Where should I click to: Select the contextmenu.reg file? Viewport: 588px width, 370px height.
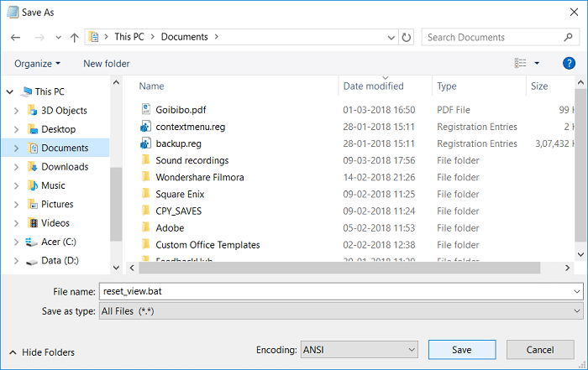click(190, 127)
